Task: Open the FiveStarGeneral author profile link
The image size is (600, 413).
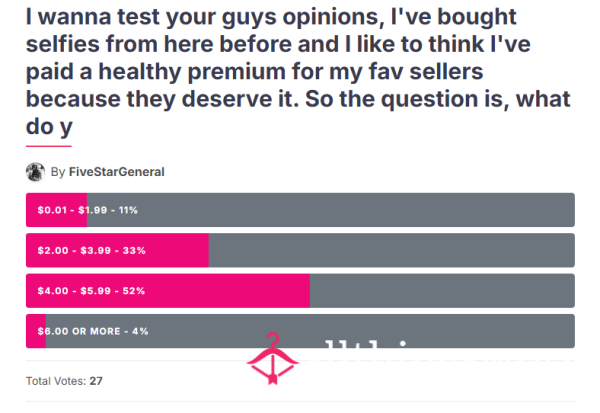Action: (116, 172)
